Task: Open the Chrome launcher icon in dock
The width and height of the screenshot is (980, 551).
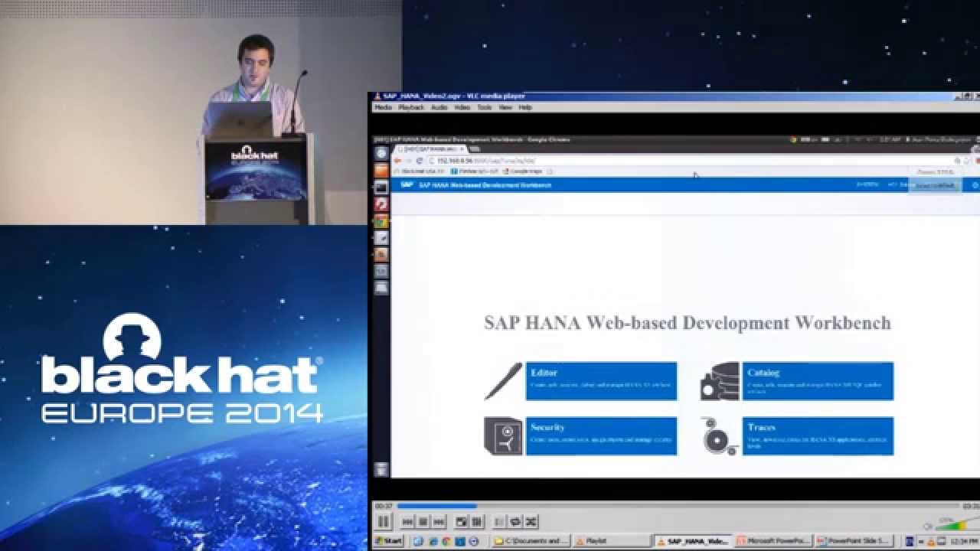Action: point(381,221)
